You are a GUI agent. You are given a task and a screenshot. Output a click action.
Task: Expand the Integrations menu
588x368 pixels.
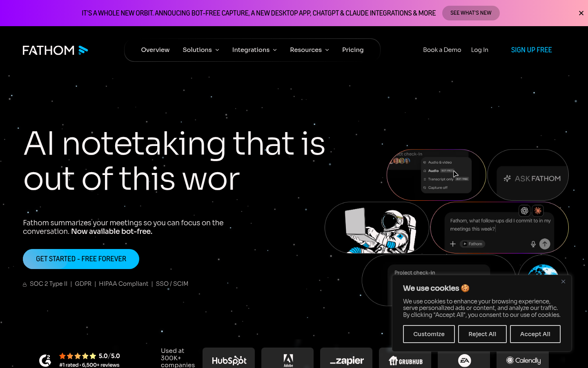coord(254,50)
